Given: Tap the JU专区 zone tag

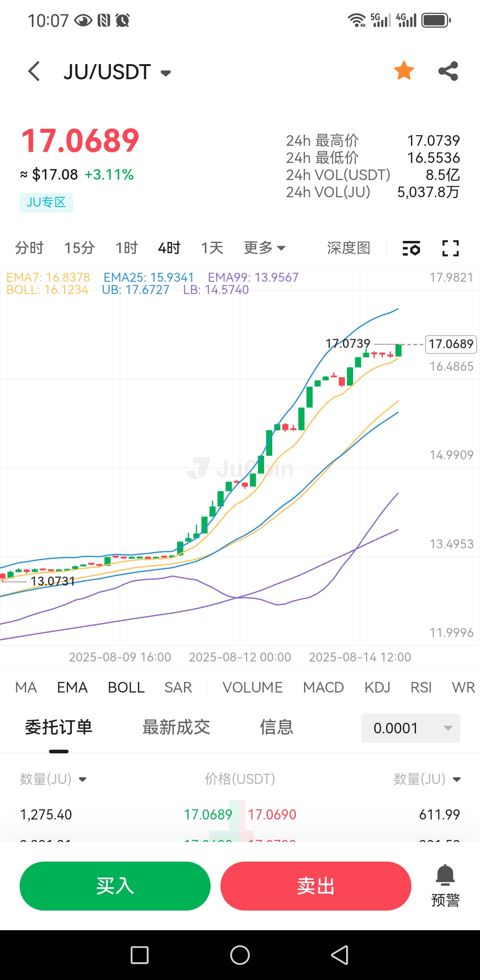Looking at the screenshot, I should tap(47, 202).
